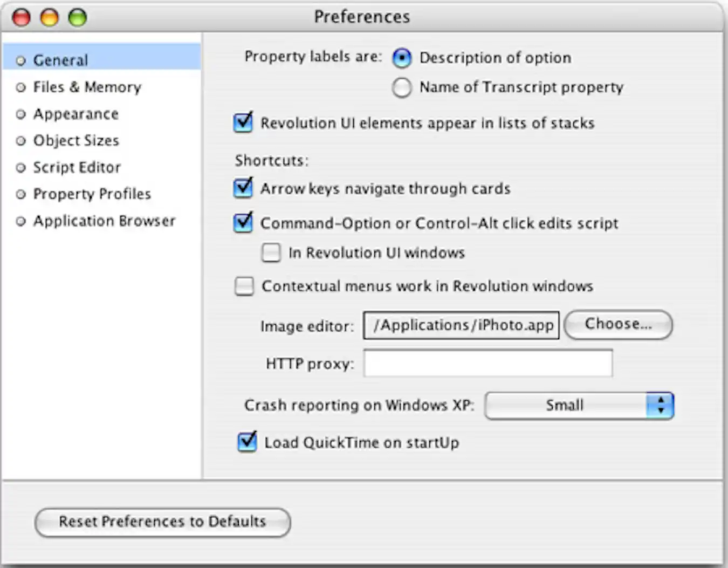Uncheck 'Load QuickTime on startUp'
Viewport: 728px width, 568px height.
[247, 442]
